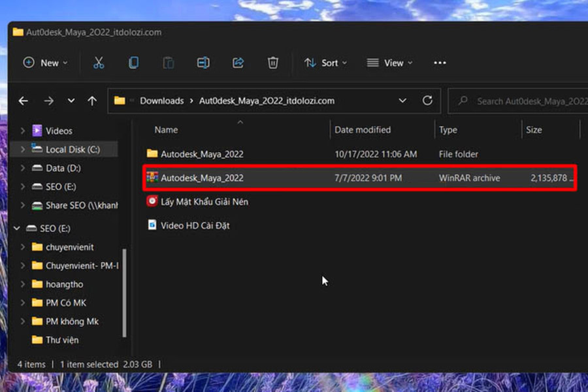Viewport: 588px width, 392px height.
Task: Click the Video HD Cài Đặt file icon
Action: [x=152, y=225]
